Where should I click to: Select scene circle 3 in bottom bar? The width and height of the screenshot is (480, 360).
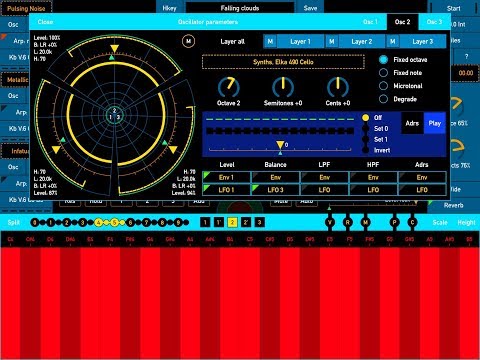tap(83, 222)
